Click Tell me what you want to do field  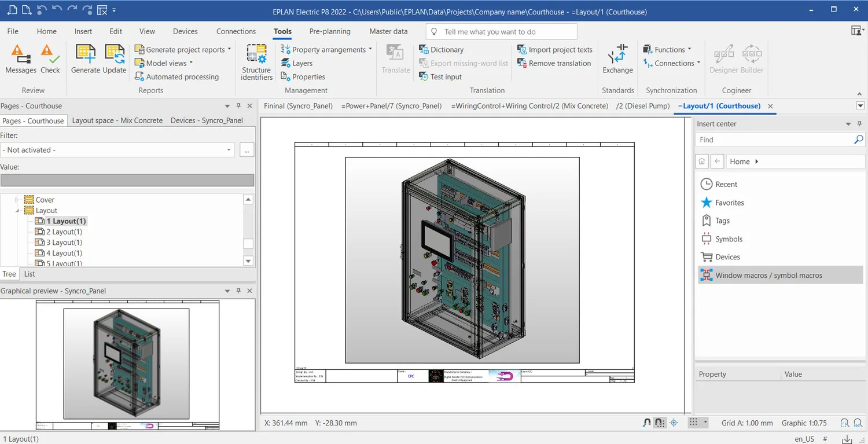501,32
